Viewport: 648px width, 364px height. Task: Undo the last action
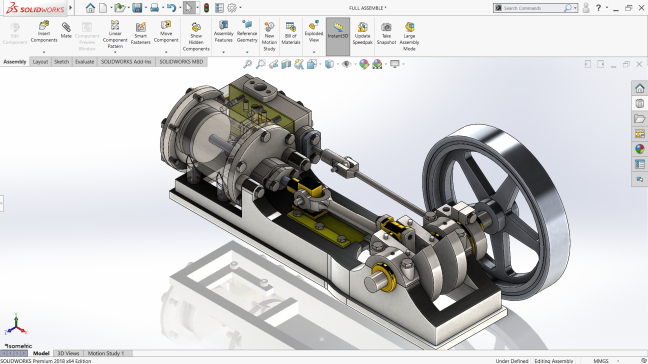tap(172, 8)
